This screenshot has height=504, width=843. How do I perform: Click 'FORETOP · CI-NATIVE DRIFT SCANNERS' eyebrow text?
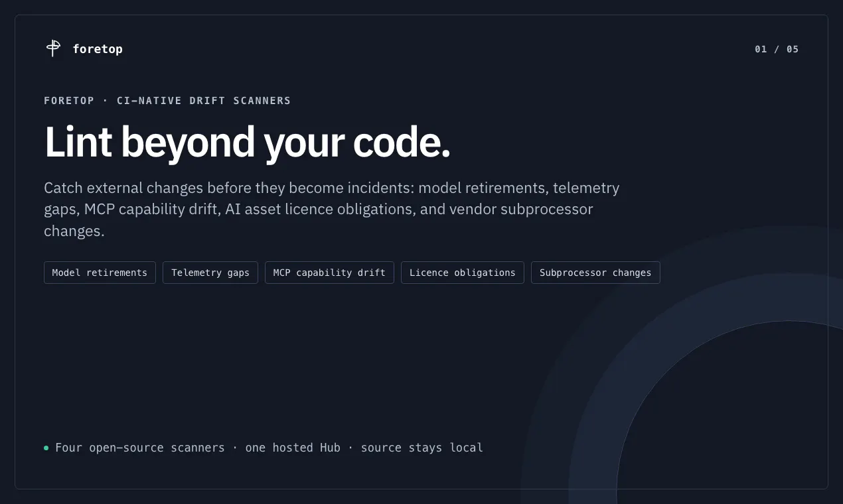pyautogui.click(x=167, y=101)
